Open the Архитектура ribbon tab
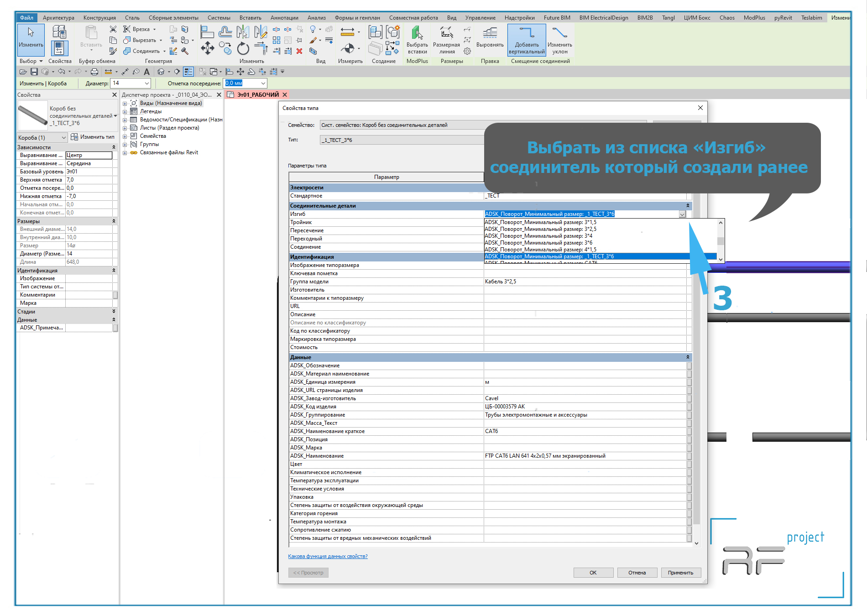This screenshot has height=616, width=867. coord(58,18)
